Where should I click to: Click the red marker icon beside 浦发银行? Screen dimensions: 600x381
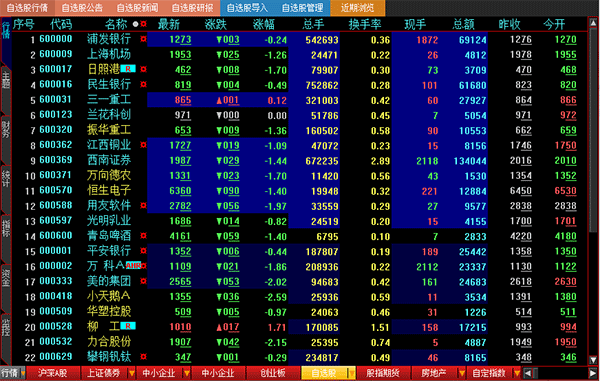coord(143,39)
